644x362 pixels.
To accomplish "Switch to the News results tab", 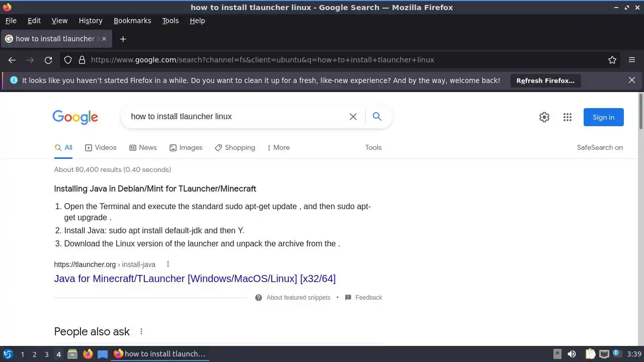I will pos(143,147).
